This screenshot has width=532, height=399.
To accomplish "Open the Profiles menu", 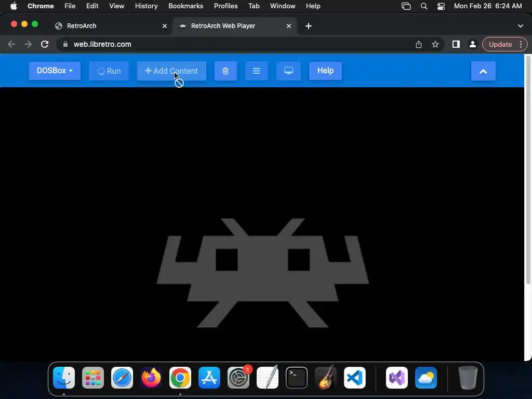I will pos(225,6).
